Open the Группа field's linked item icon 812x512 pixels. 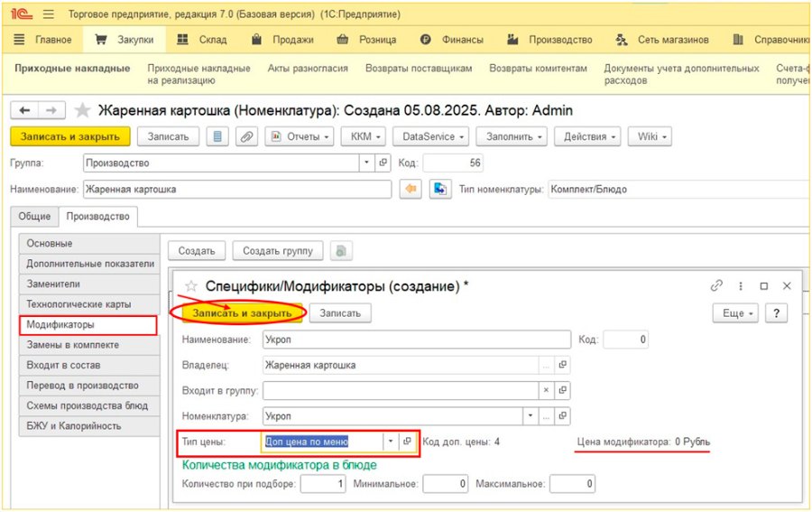pyautogui.click(x=383, y=163)
